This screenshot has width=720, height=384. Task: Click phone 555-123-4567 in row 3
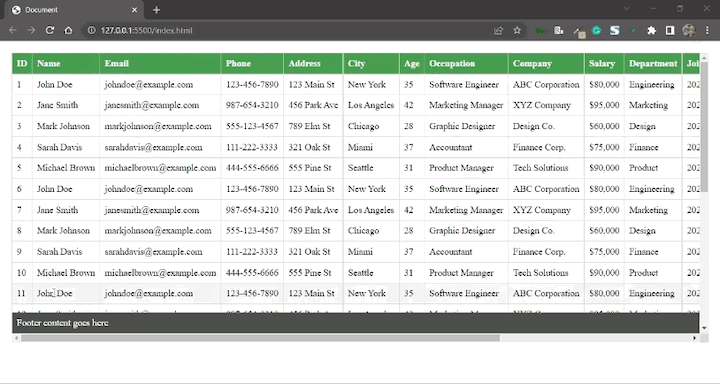[x=252, y=126]
